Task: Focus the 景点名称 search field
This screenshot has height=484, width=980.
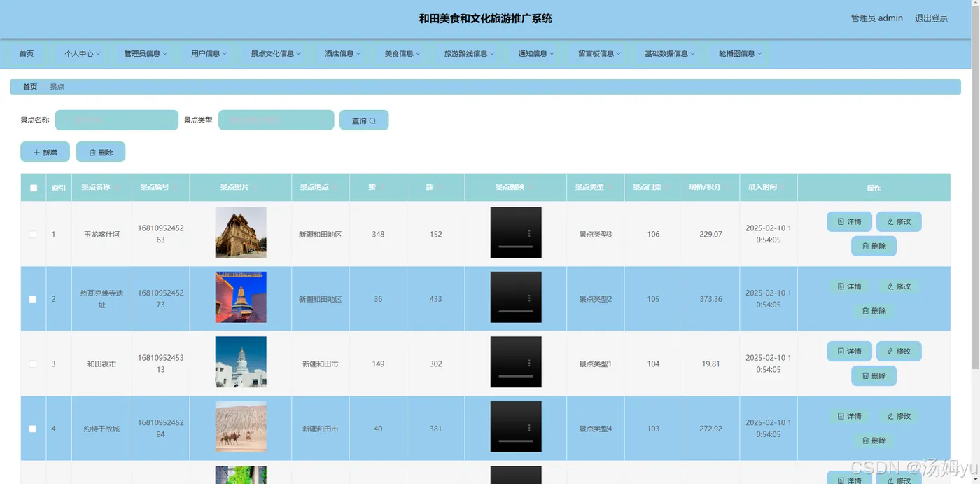Action: (117, 120)
